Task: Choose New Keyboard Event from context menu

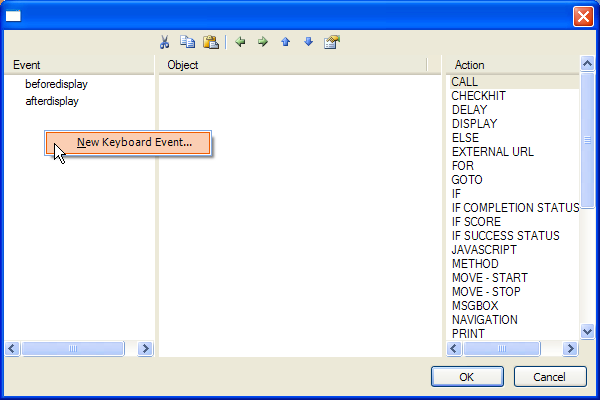Action: [x=134, y=142]
